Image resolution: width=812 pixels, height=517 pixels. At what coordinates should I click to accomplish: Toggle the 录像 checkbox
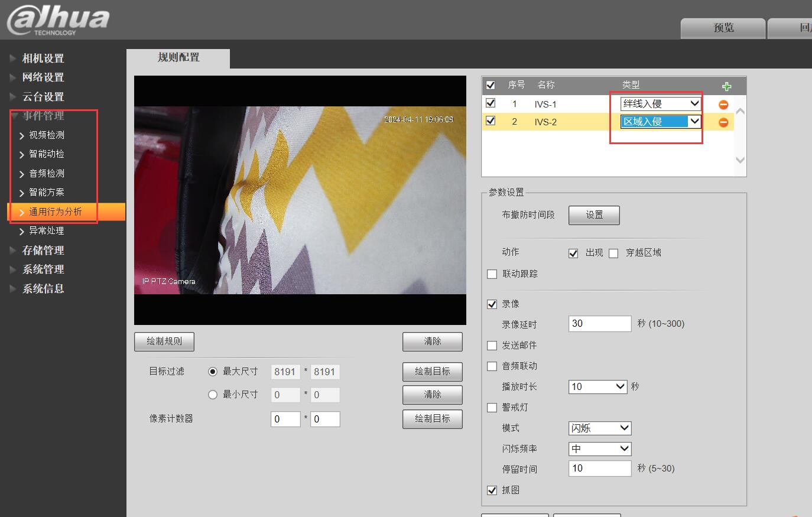pyautogui.click(x=492, y=304)
